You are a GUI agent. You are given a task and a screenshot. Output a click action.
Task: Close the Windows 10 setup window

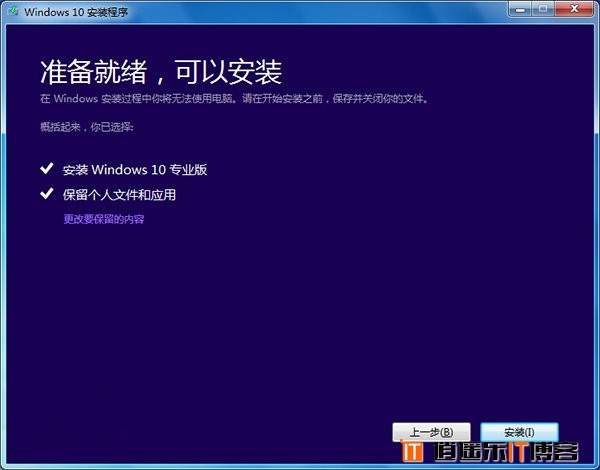click(574, 9)
